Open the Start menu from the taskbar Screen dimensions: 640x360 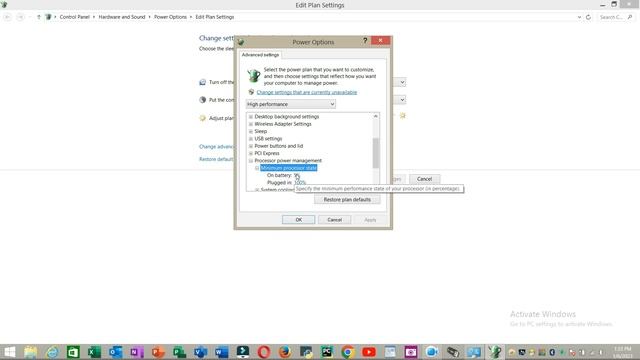[x=10, y=352]
